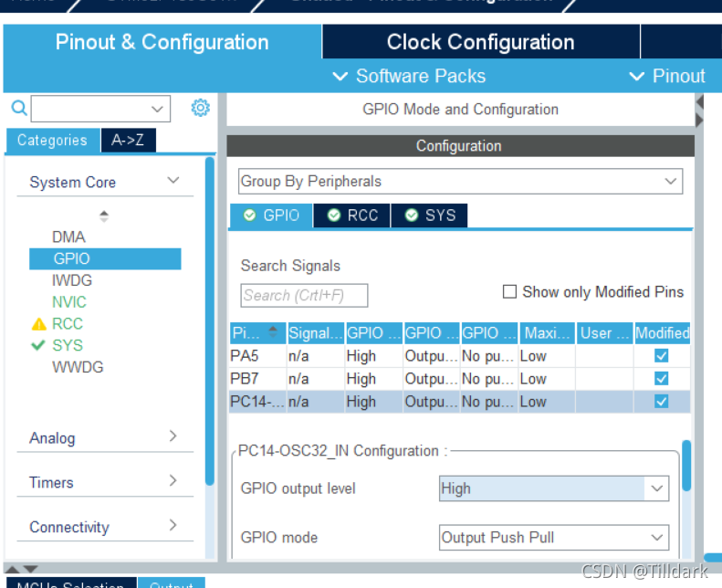The height and width of the screenshot is (588, 722).
Task: Click the sort icon in Pin column header
Action: [272, 333]
